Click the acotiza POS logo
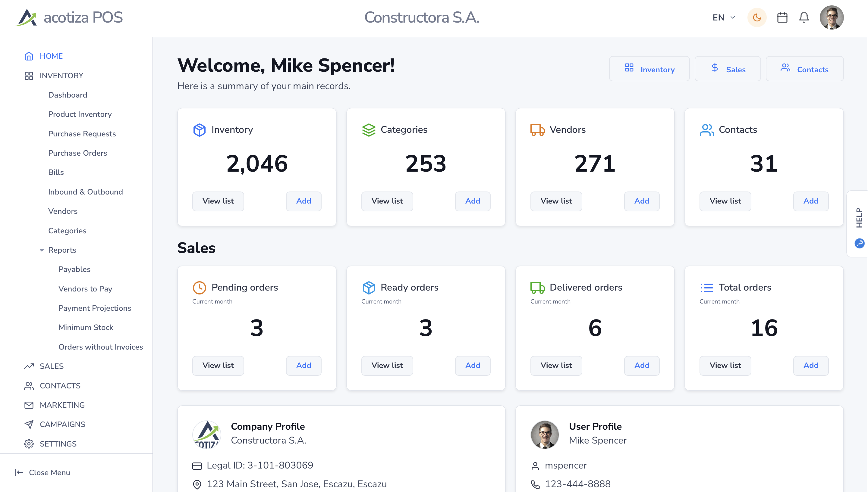The height and width of the screenshot is (492, 868). pos(69,17)
